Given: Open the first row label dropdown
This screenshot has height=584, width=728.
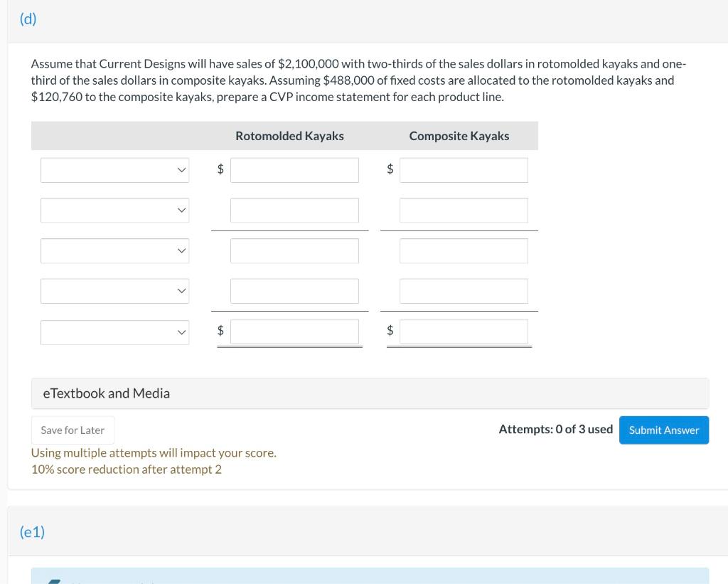Looking at the screenshot, I should click(114, 170).
